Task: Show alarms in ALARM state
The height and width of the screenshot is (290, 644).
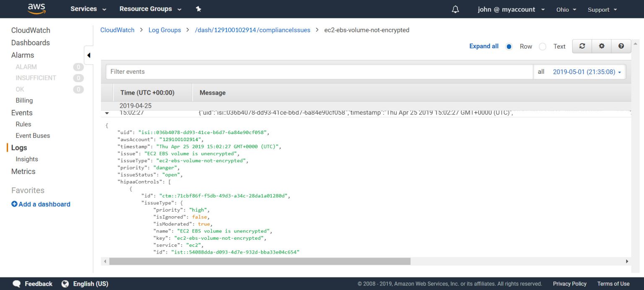Action: [26, 67]
